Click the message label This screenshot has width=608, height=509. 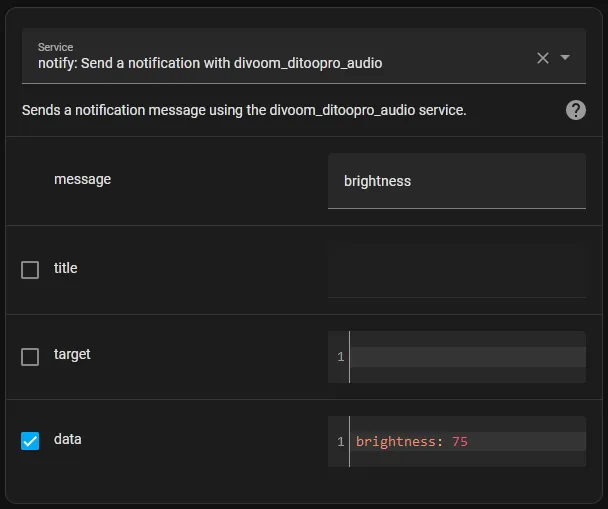[83, 179]
